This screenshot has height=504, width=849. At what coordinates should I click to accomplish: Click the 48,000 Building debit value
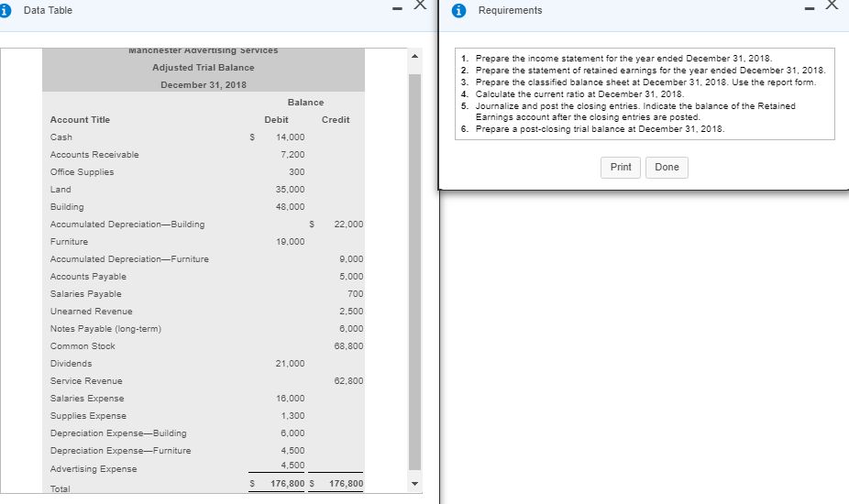pyautogui.click(x=291, y=207)
